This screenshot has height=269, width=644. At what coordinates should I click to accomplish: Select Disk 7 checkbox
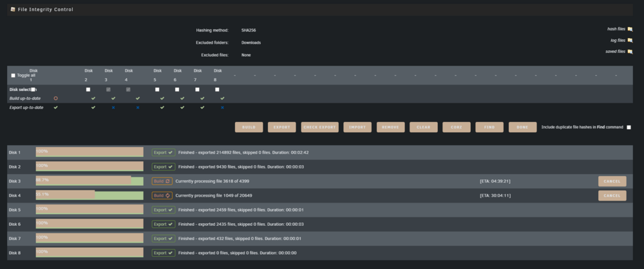[x=197, y=89]
